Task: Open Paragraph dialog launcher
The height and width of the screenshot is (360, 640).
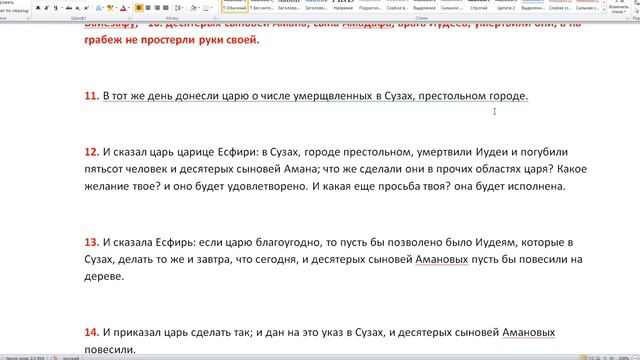Action: pos(215,18)
